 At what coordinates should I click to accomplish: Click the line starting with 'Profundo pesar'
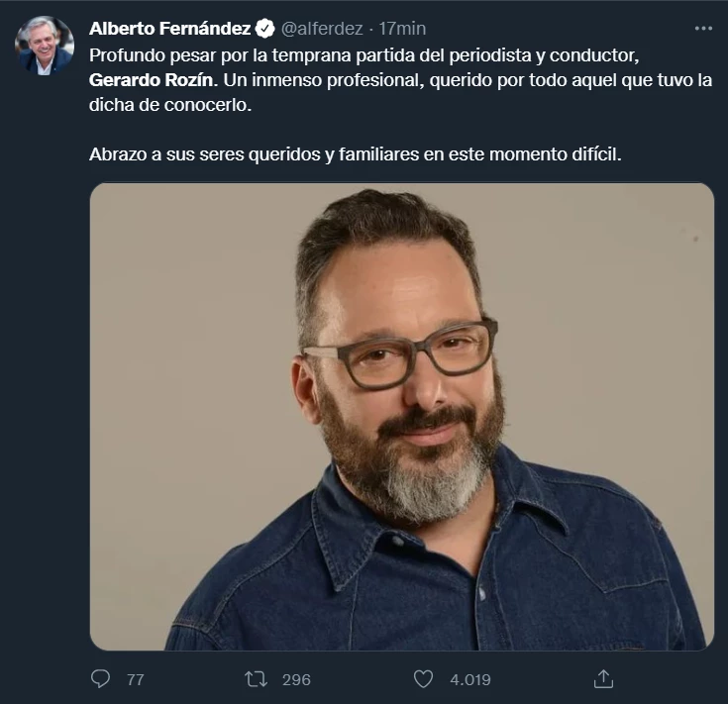(297, 53)
